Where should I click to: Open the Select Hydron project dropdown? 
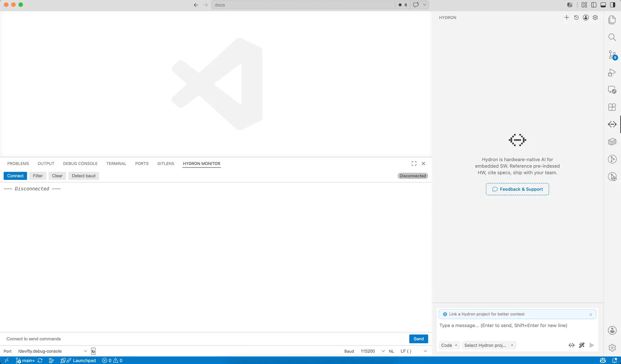488,345
